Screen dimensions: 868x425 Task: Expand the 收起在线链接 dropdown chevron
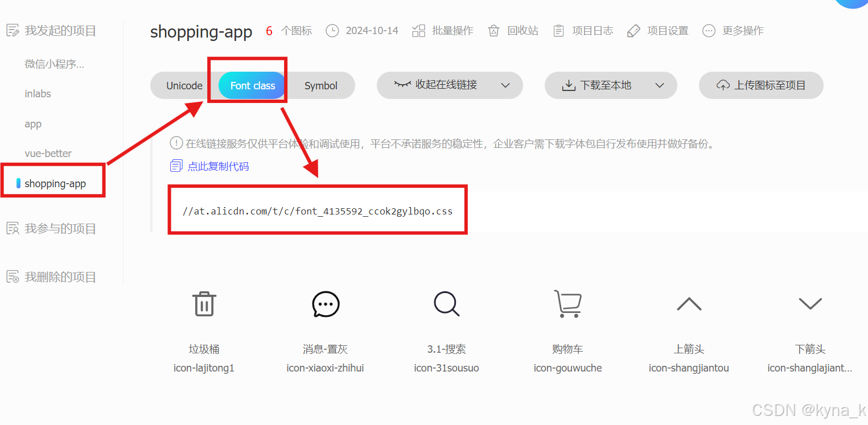coord(505,85)
